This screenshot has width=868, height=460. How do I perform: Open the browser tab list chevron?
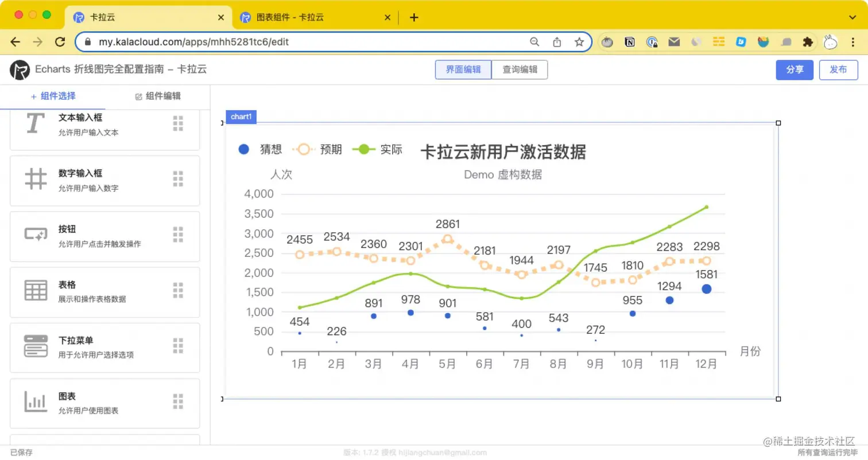pos(852,17)
